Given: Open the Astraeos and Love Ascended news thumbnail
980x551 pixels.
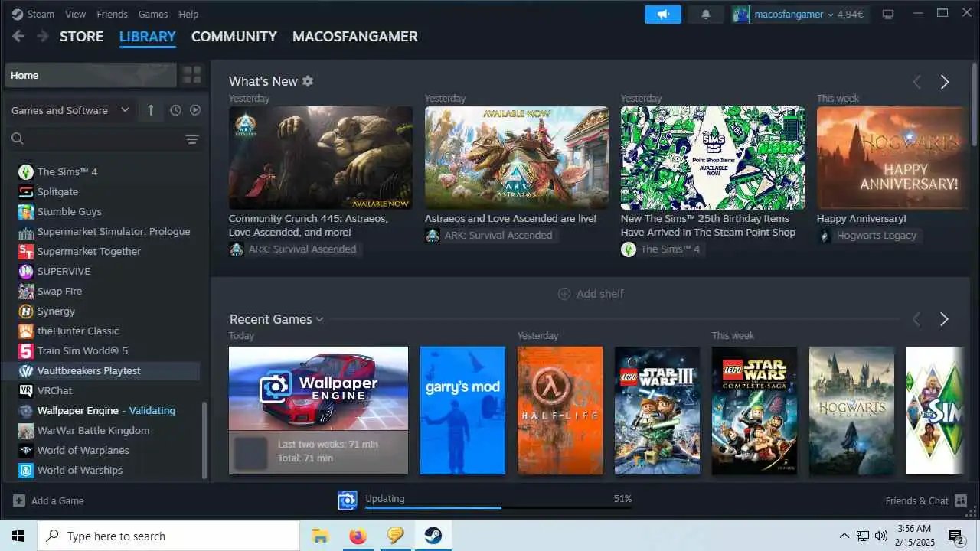Looking at the screenshot, I should click(x=517, y=158).
